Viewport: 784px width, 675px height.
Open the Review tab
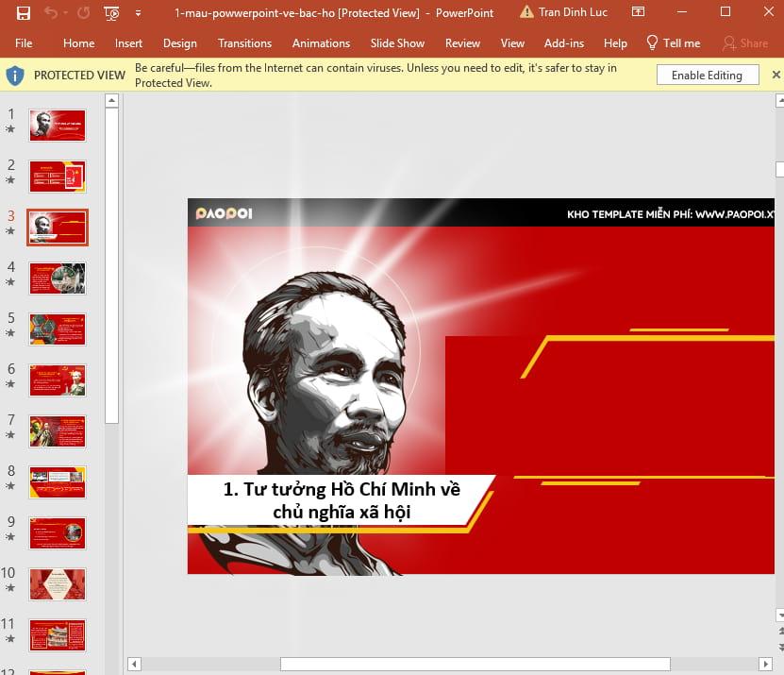pos(462,43)
